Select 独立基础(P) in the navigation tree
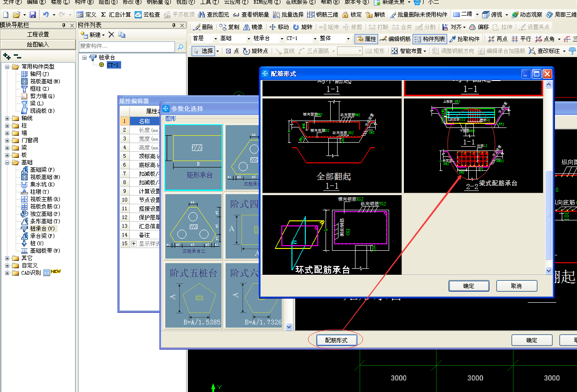Viewport: 577px width, 392px height. tap(40, 214)
